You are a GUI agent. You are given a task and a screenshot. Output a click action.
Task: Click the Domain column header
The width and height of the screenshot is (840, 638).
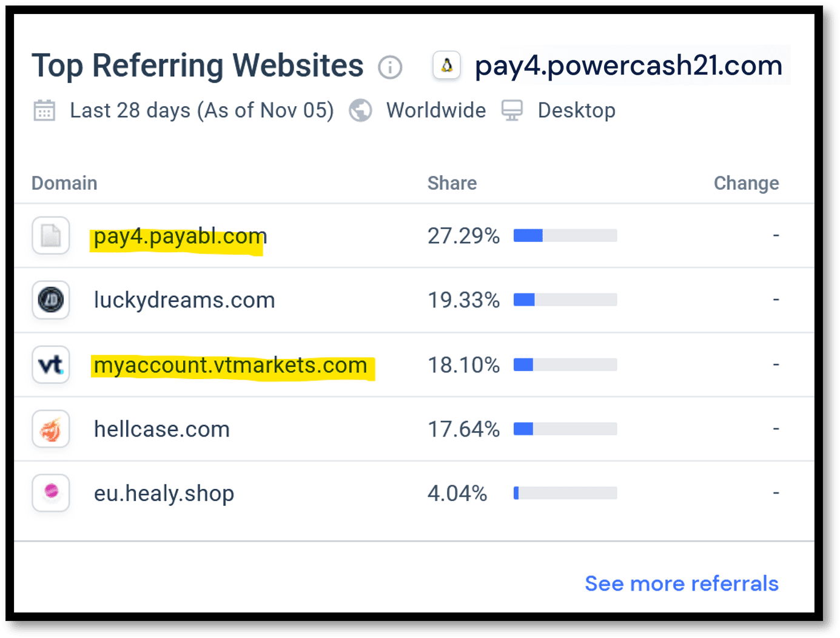coord(64,183)
